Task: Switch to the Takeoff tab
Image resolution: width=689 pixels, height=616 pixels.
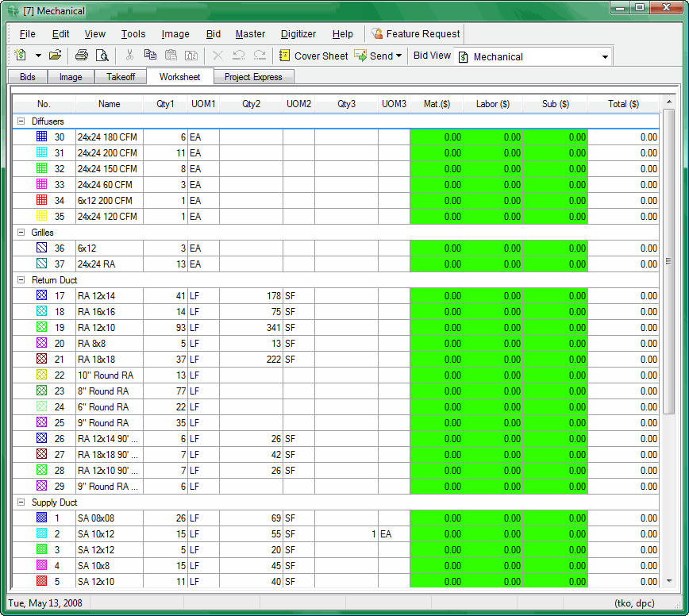Action: tap(121, 77)
